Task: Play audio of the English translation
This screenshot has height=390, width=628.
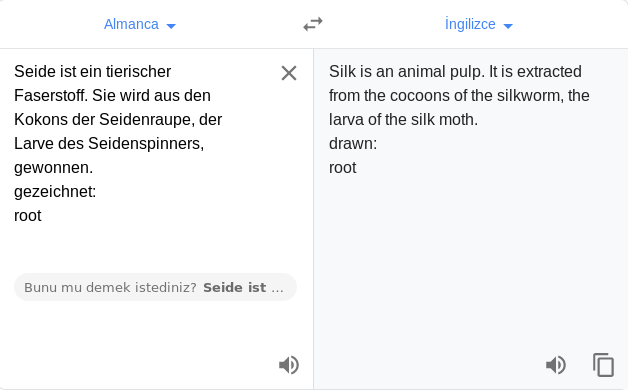Action: (556, 365)
